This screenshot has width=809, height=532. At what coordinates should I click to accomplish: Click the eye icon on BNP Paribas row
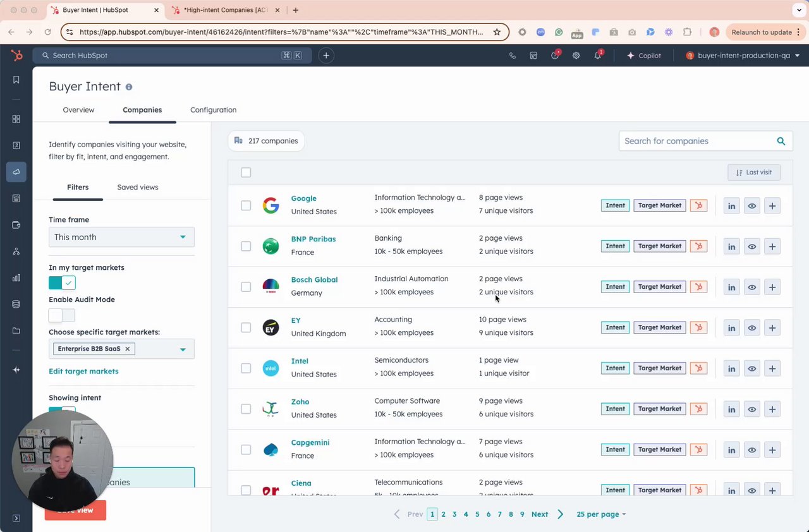751,246
